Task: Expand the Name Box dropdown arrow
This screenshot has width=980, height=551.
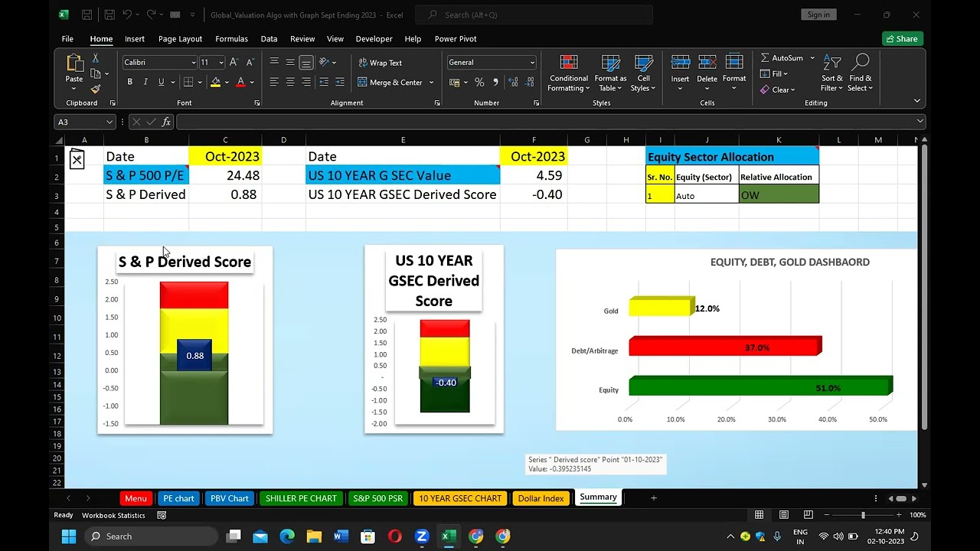Action: (x=109, y=122)
